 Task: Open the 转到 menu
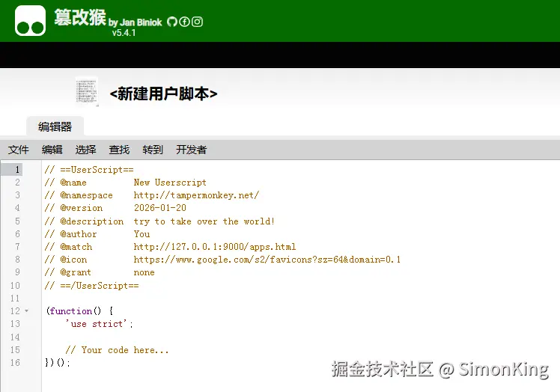tap(153, 150)
